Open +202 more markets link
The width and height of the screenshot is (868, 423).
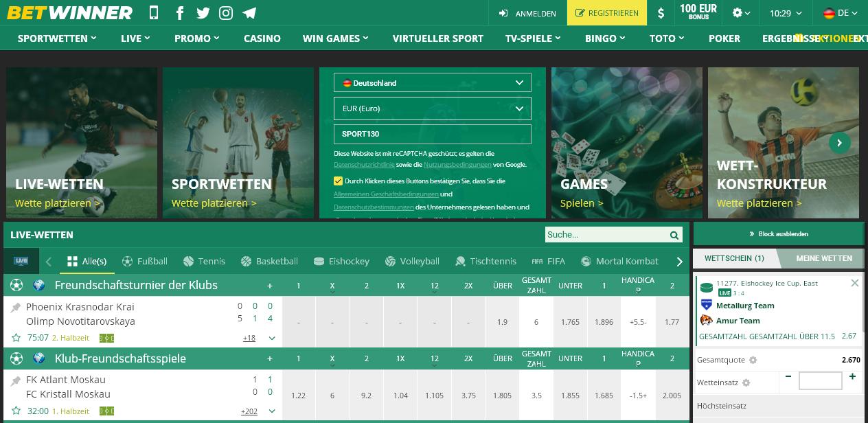click(249, 411)
